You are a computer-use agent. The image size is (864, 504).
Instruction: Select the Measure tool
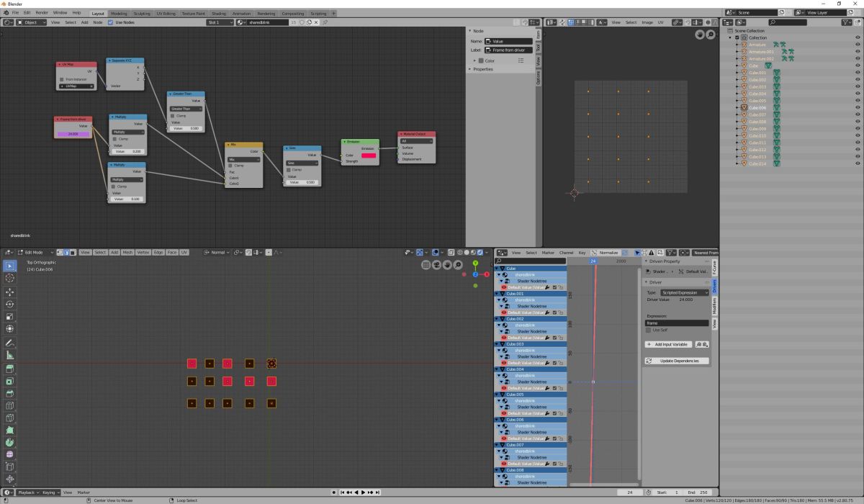[10, 355]
